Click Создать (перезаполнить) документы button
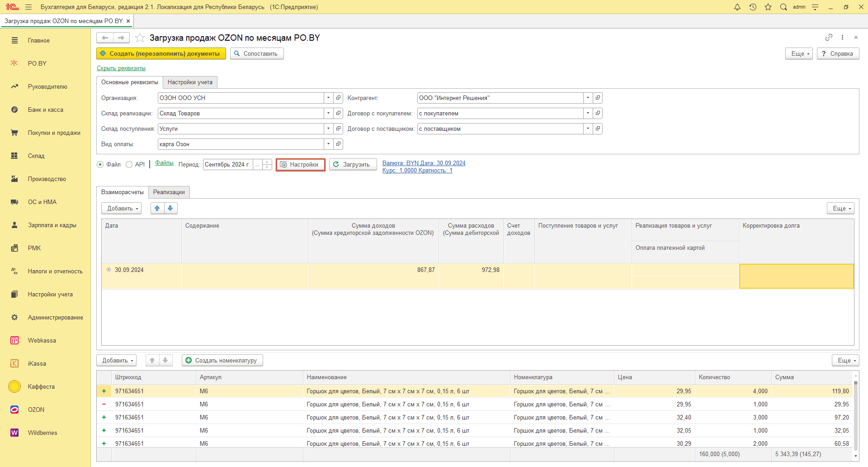Viewport: 868px width, 467px height. pyautogui.click(x=161, y=53)
